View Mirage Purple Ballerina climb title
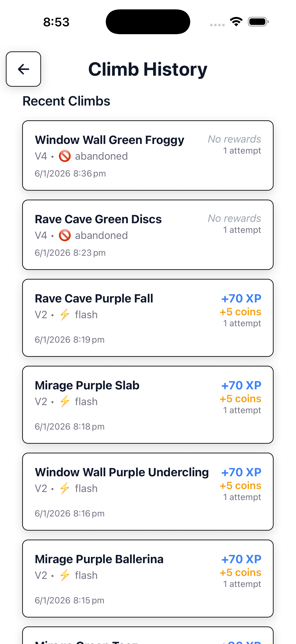Screen dimensions: 296x644 point(99,559)
